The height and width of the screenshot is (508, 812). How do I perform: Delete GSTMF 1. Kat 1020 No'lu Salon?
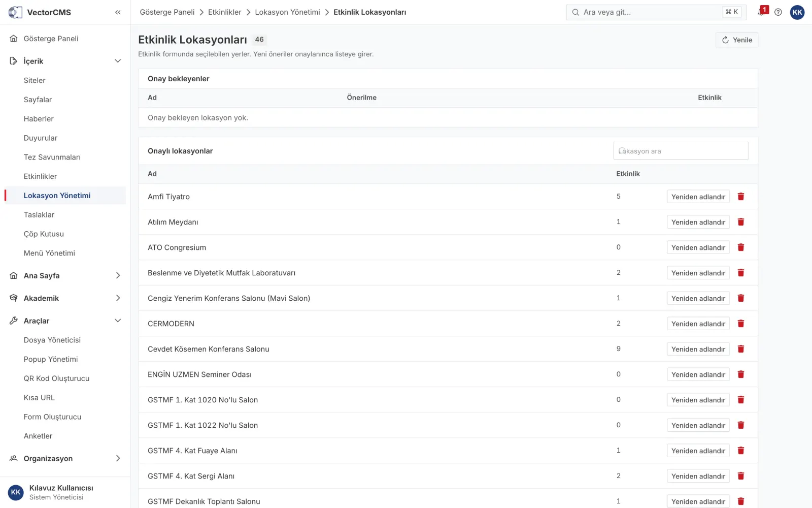click(741, 400)
